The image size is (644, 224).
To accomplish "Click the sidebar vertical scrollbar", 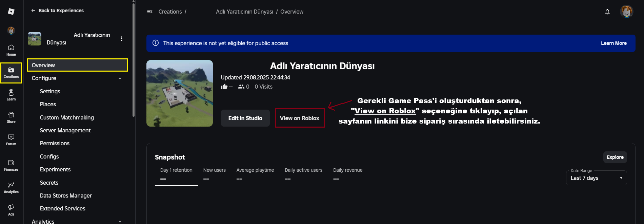I will click(x=134, y=59).
